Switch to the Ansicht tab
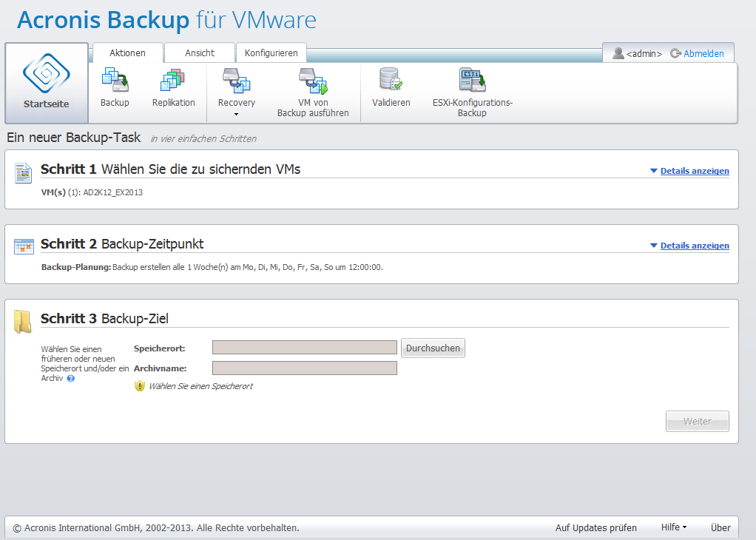The height and width of the screenshot is (540, 756). (200, 53)
